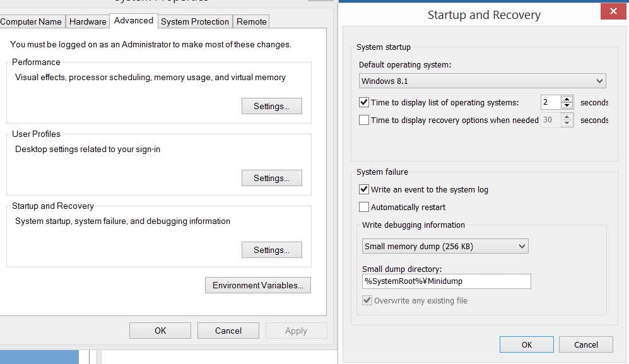Increase operating system list display time

click(x=567, y=99)
